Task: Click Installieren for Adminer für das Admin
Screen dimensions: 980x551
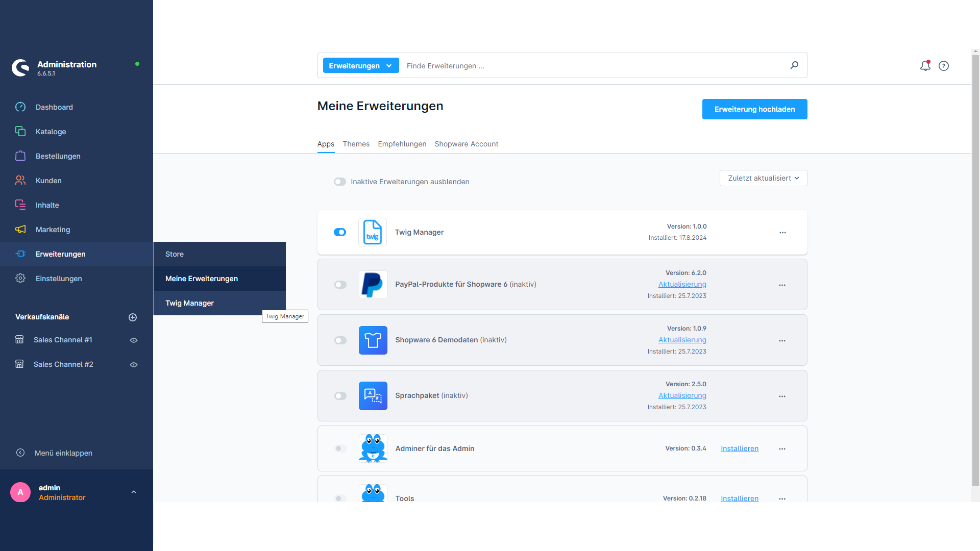Action: [x=739, y=448]
